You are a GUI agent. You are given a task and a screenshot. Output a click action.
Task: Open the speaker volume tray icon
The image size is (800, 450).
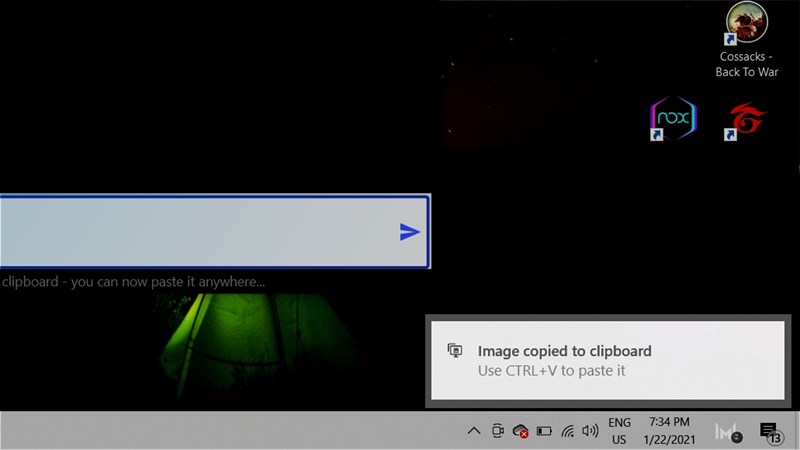pyautogui.click(x=590, y=431)
